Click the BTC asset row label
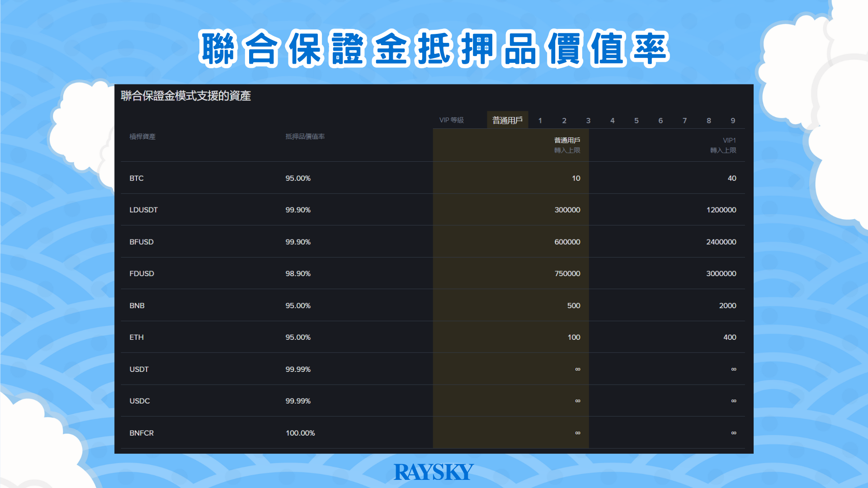The image size is (868, 488). click(x=137, y=178)
